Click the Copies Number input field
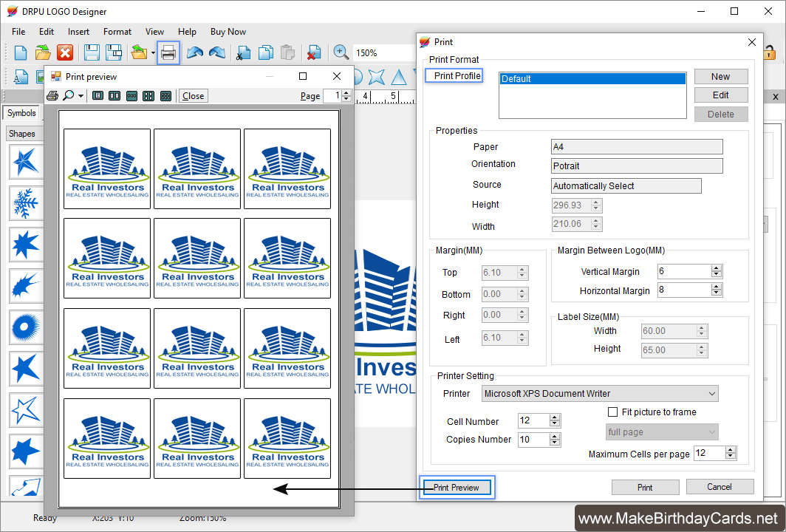 pos(534,439)
